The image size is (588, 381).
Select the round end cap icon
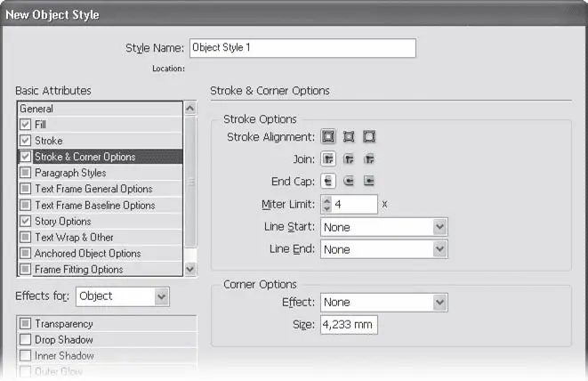[x=349, y=182]
